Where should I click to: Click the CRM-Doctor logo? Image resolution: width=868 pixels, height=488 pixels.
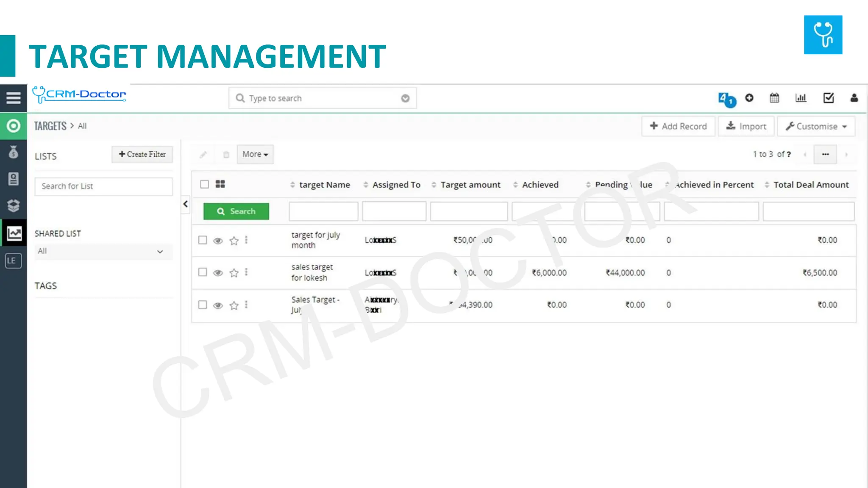(79, 94)
